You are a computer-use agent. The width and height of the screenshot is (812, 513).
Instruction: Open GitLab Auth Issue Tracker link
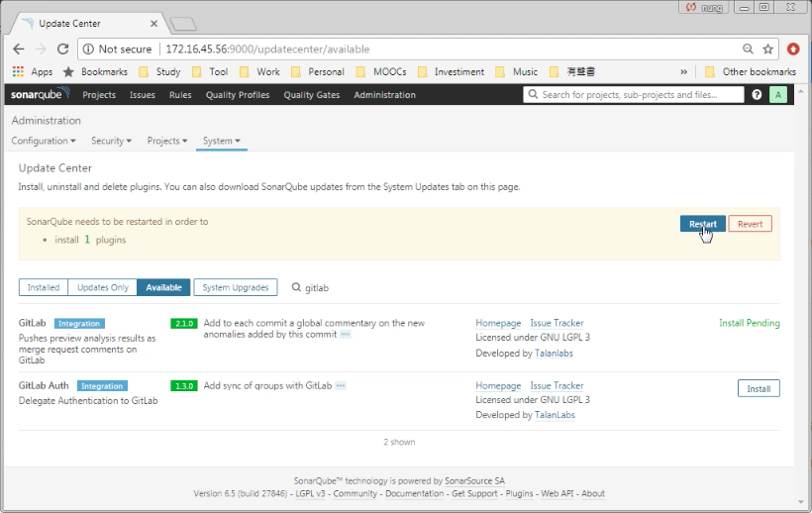[557, 385]
